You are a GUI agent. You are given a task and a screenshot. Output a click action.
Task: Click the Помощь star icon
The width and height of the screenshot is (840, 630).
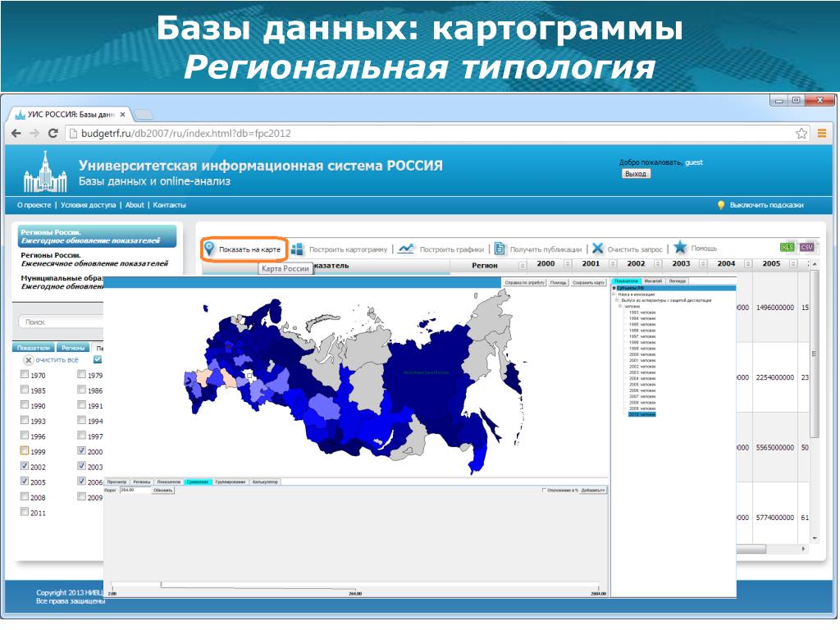tap(680, 247)
